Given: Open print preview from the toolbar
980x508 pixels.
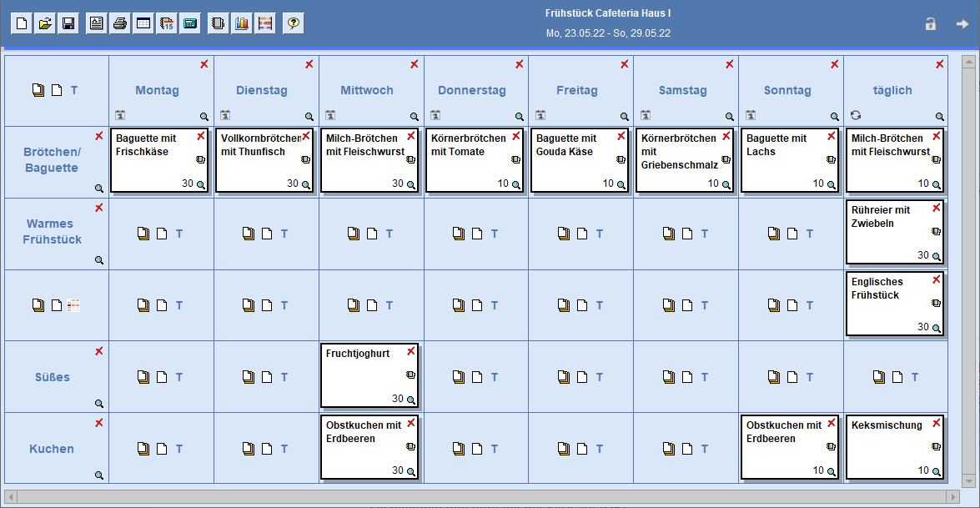Looking at the screenshot, I should coord(96,23).
